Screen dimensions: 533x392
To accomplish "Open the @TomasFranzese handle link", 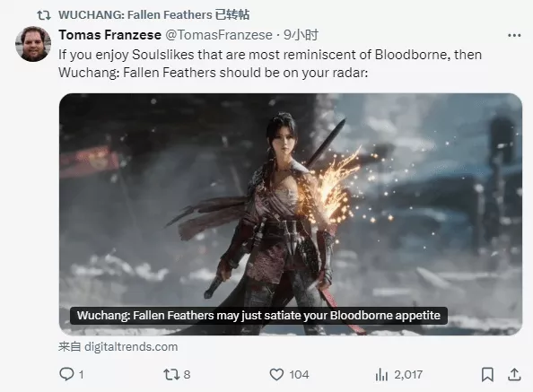I will (219, 35).
